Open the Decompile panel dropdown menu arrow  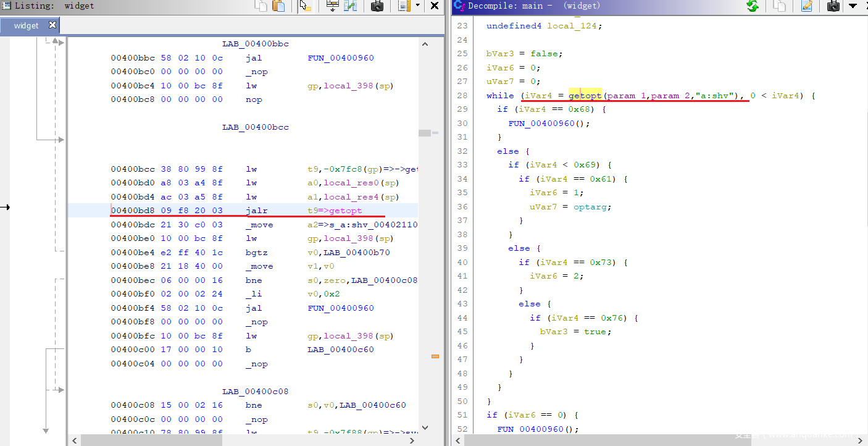[x=853, y=6]
